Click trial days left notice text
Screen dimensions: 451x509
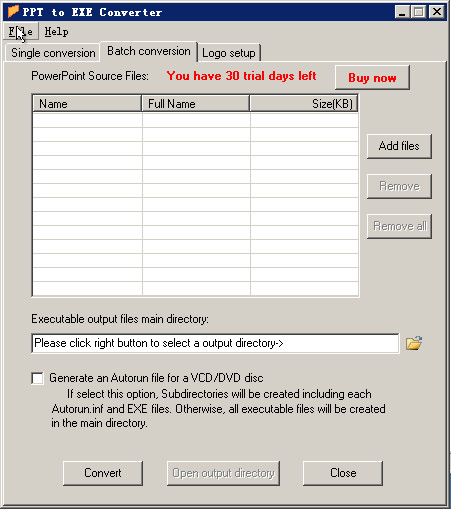click(241, 76)
